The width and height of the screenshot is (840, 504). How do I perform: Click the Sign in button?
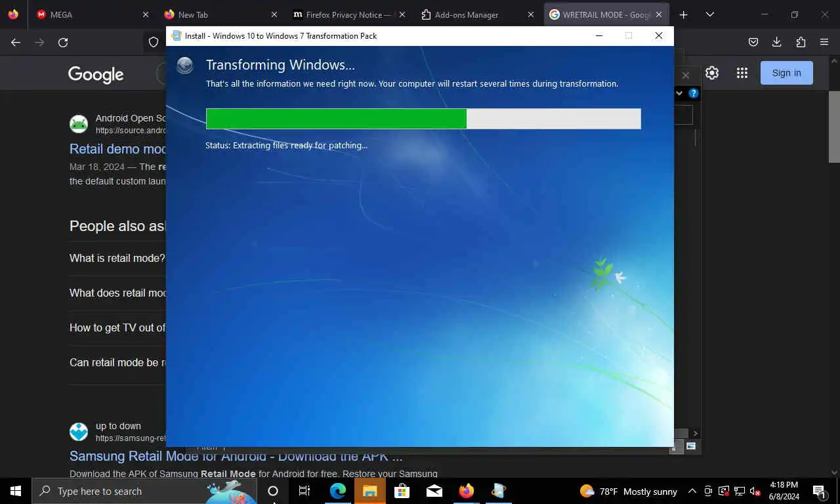[786, 73]
